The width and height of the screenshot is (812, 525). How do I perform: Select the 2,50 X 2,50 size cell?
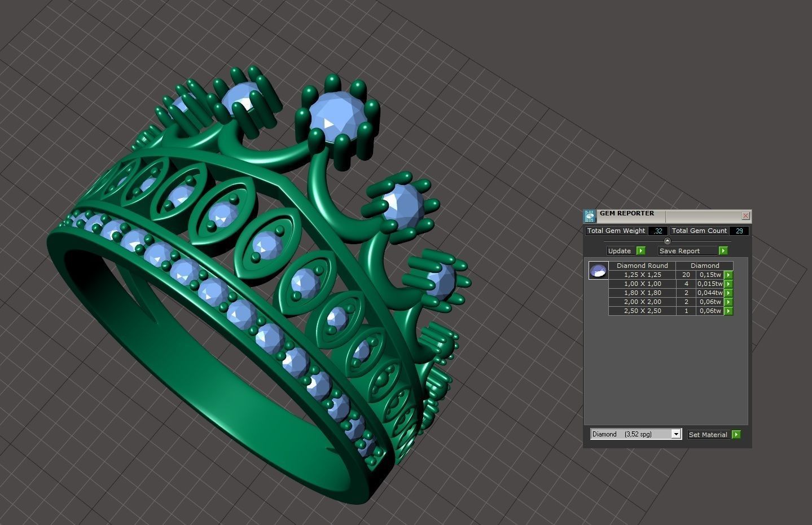coord(642,311)
